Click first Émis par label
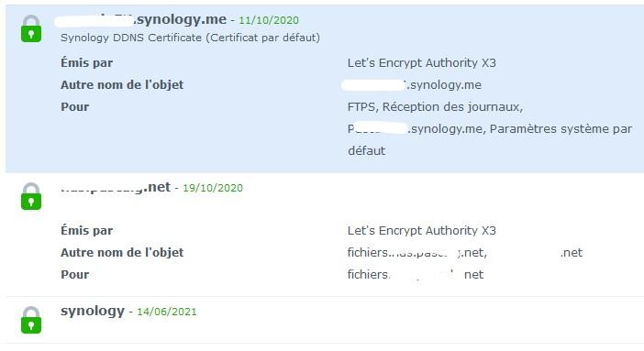Screen dimensions: 644x351 [x=86, y=63]
